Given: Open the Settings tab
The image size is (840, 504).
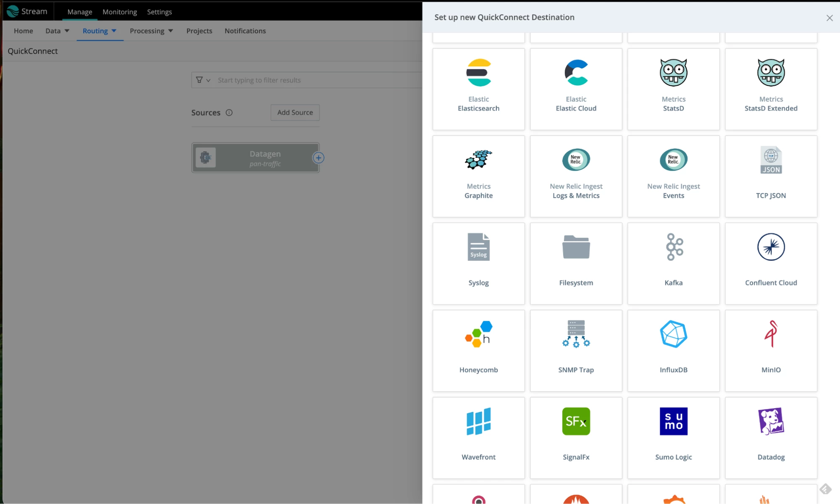Looking at the screenshot, I should pos(159,12).
